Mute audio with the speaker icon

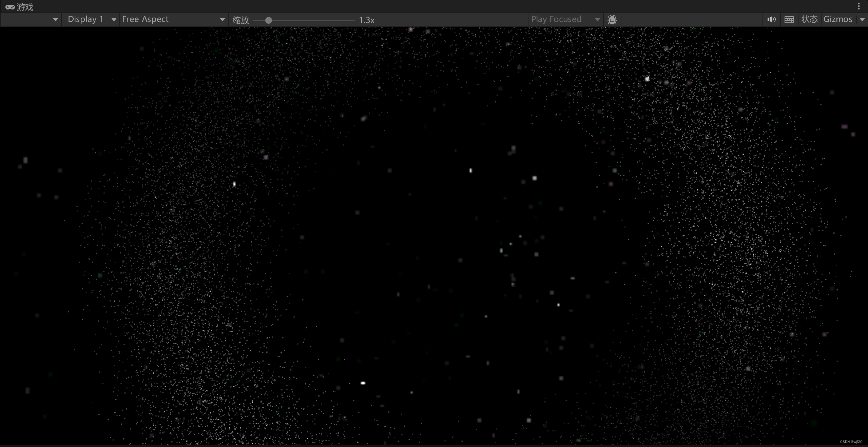771,19
